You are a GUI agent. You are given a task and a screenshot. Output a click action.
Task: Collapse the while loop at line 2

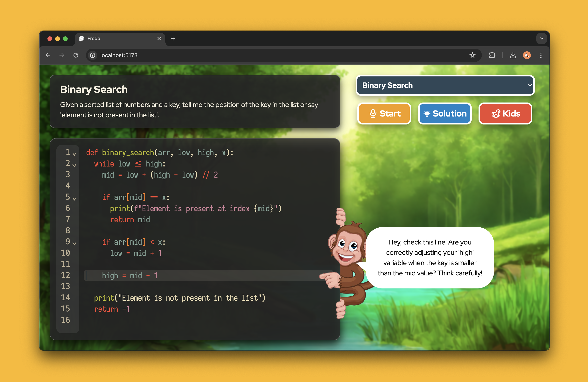coord(74,165)
